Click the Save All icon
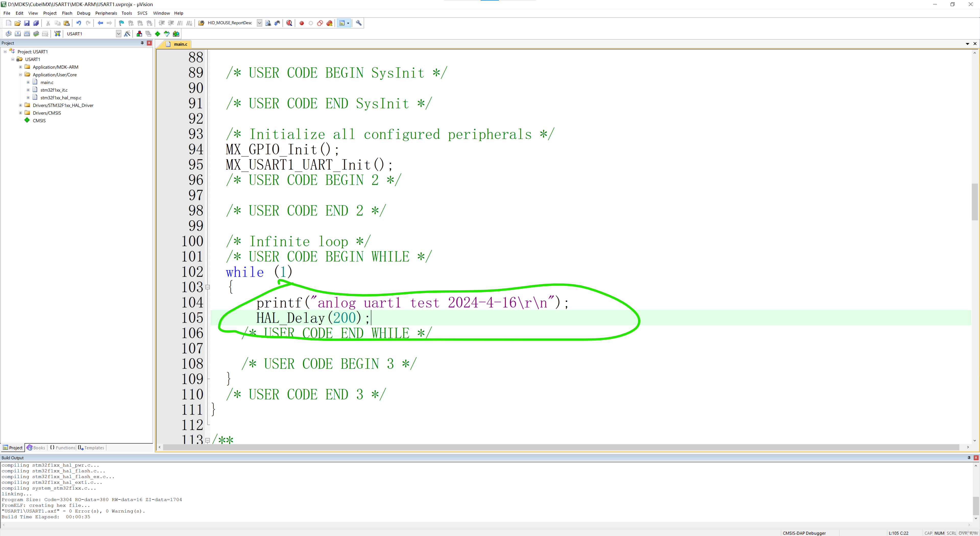The height and width of the screenshot is (536, 980). click(x=36, y=23)
